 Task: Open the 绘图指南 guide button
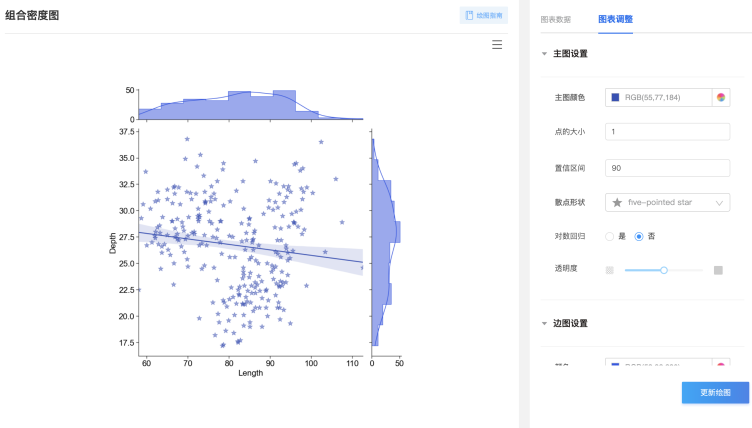coord(484,15)
